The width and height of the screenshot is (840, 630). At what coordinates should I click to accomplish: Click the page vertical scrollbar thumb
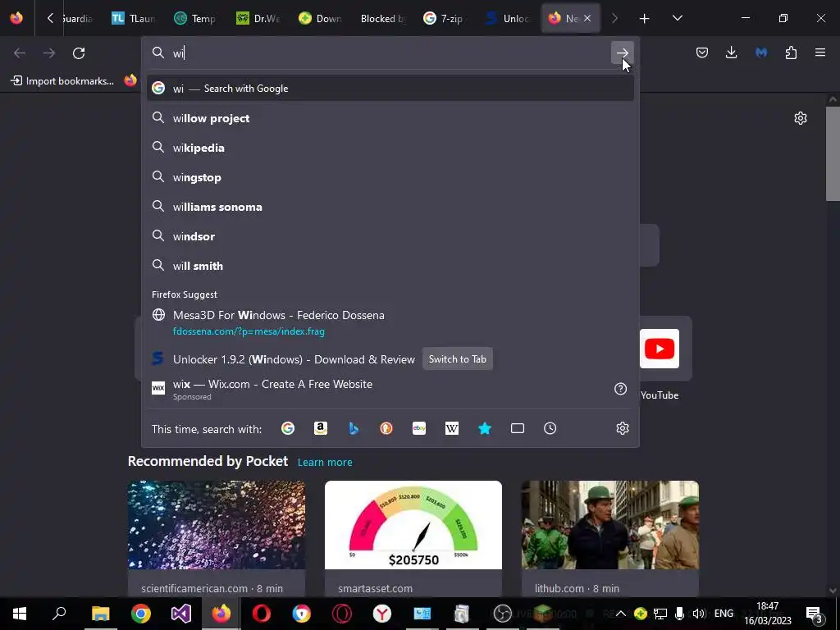pyautogui.click(x=833, y=154)
